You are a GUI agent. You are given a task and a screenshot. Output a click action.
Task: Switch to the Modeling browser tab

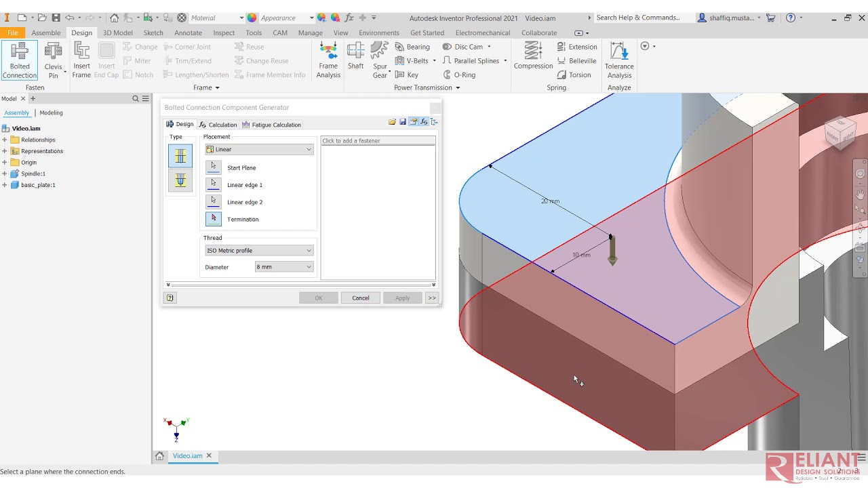tap(51, 113)
